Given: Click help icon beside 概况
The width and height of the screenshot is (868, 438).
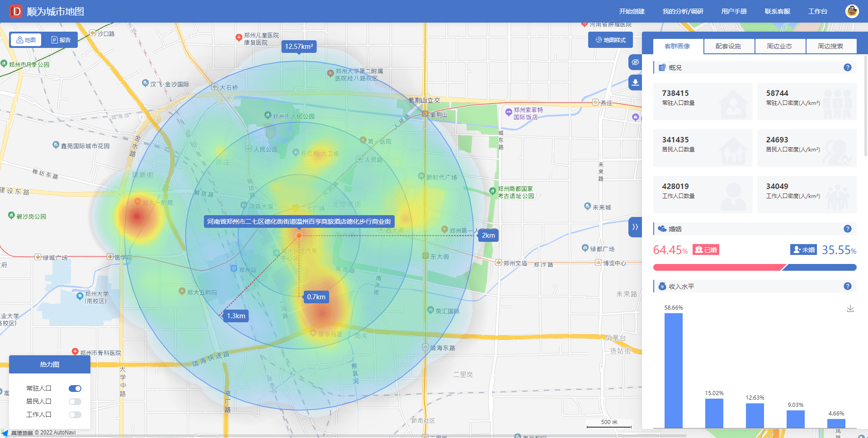Looking at the screenshot, I should coord(847,67).
